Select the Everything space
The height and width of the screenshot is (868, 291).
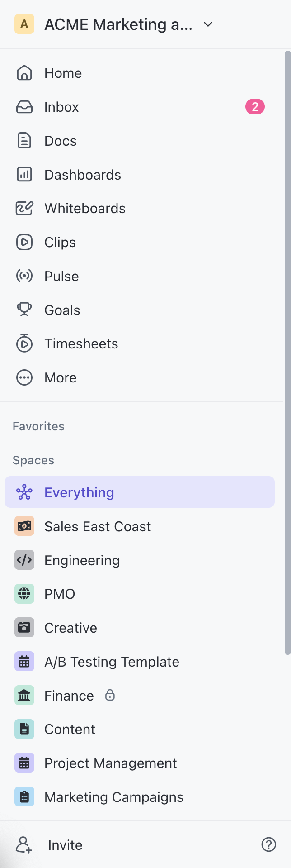coord(140,492)
